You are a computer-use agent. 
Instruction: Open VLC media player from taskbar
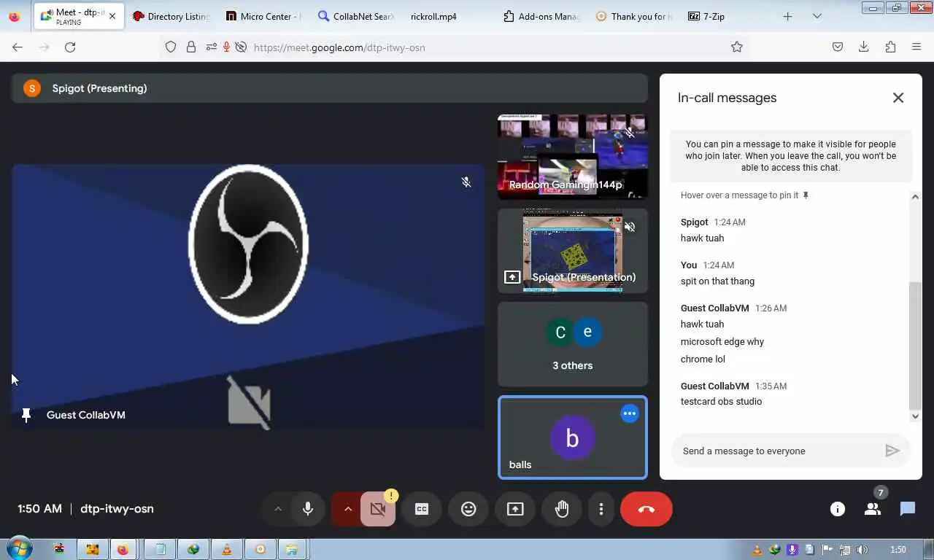(x=227, y=549)
